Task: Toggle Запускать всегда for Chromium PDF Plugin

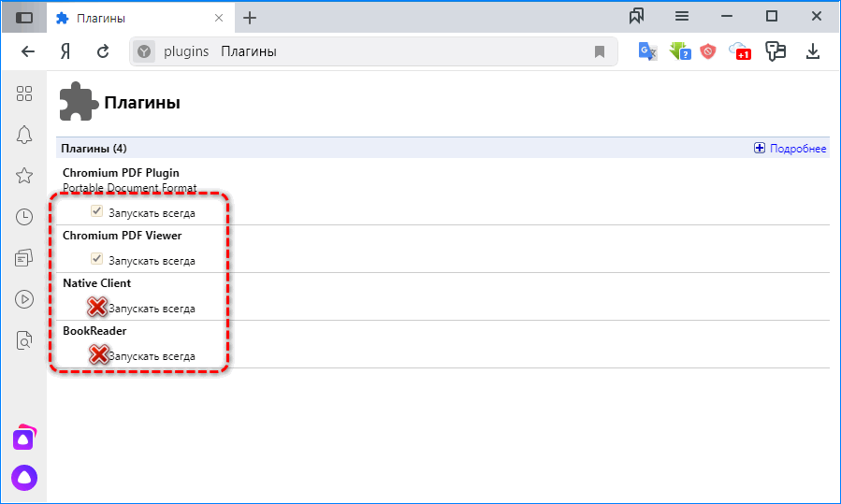Action: [96, 211]
